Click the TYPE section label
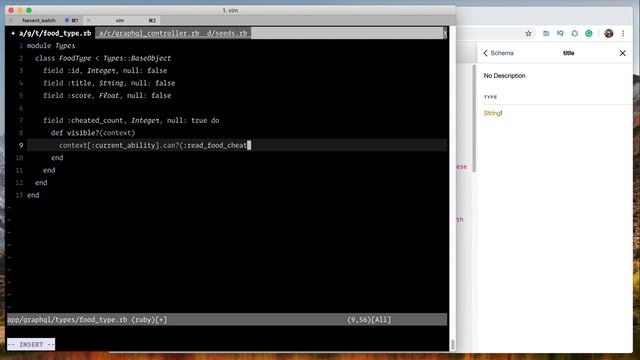The width and height of the screenshot is (640, 360). [x=490, y=97]
